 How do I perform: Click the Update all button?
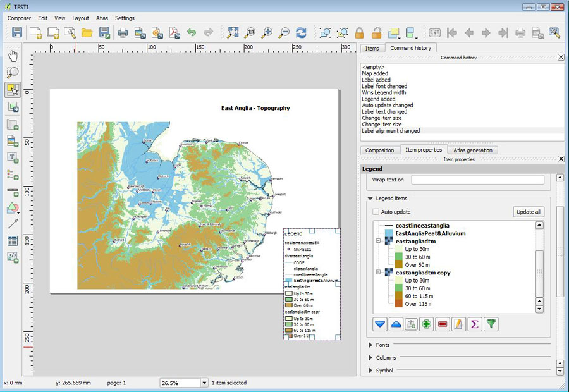click(x=528, y=212)
